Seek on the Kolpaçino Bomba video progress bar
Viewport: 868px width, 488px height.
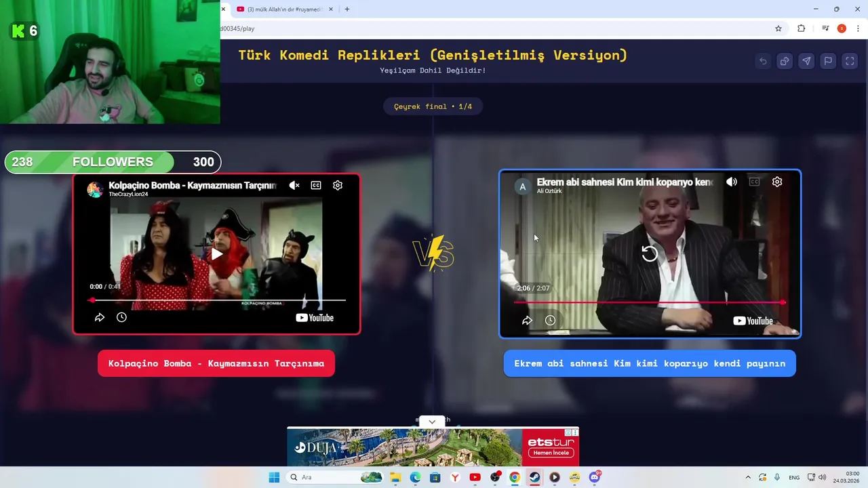pos(218,300)
